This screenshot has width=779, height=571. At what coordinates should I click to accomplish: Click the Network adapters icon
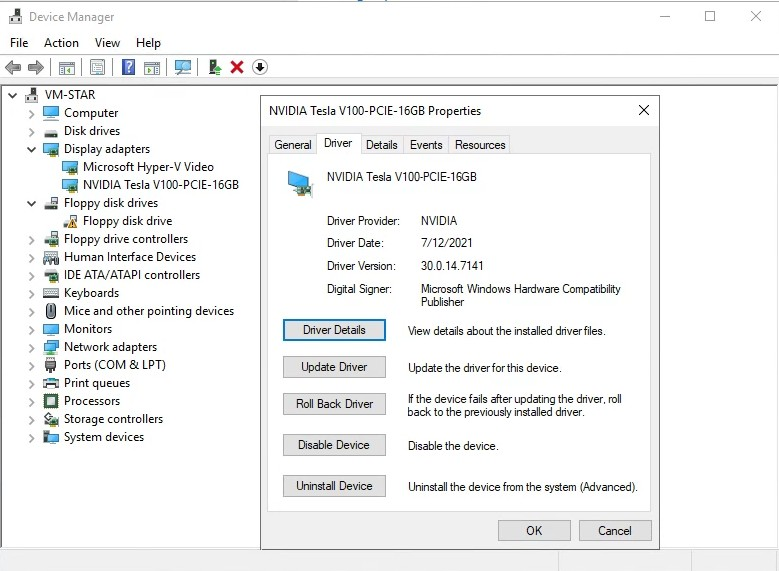click(51, 347)
